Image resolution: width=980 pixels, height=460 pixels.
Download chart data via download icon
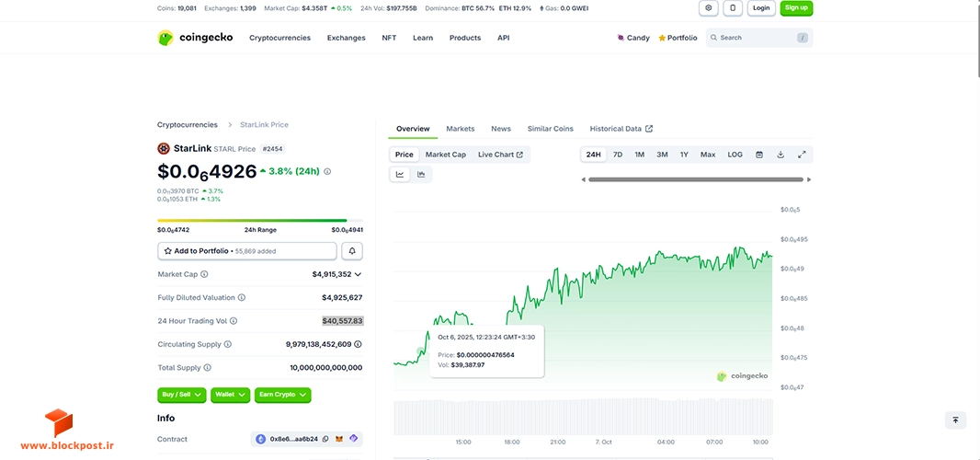[x=780, y=155]
